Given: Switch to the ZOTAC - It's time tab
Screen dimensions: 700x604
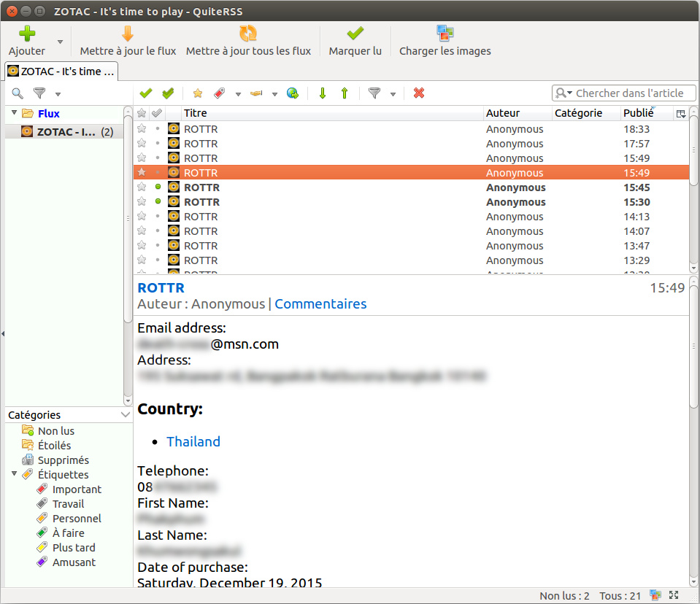Looking at the screenshot, I should [61, 71].
